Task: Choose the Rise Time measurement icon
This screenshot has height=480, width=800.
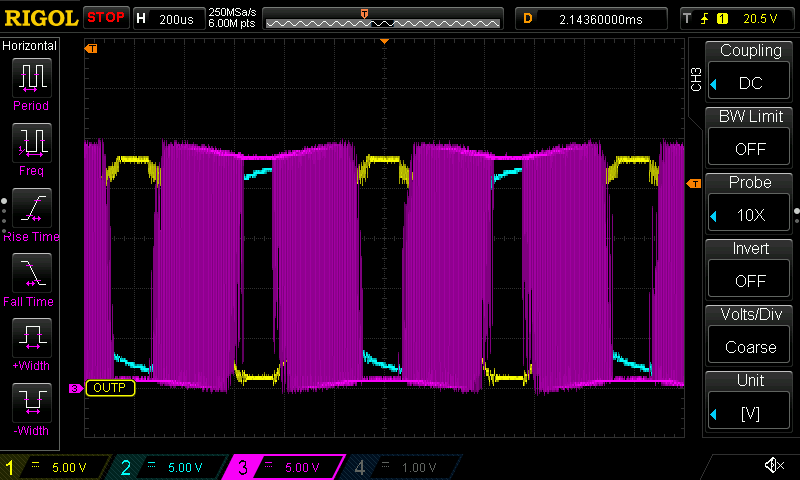Action: (x=30, y=212)
